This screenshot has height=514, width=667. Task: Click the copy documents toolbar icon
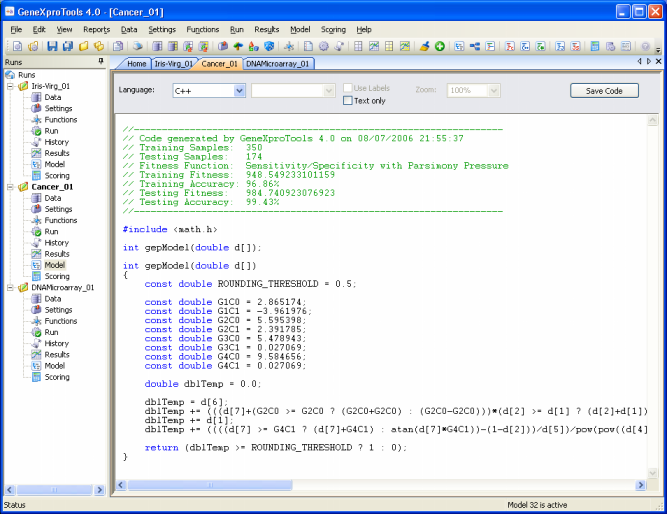click(x=118, y=46)
